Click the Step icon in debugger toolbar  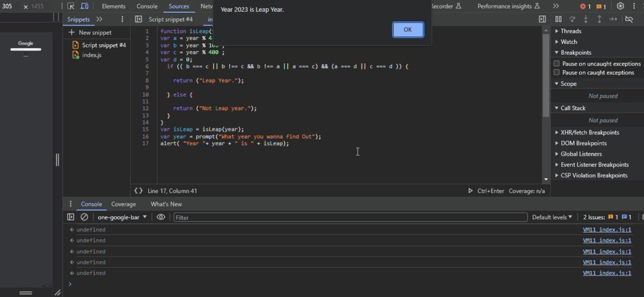(613, 19)
